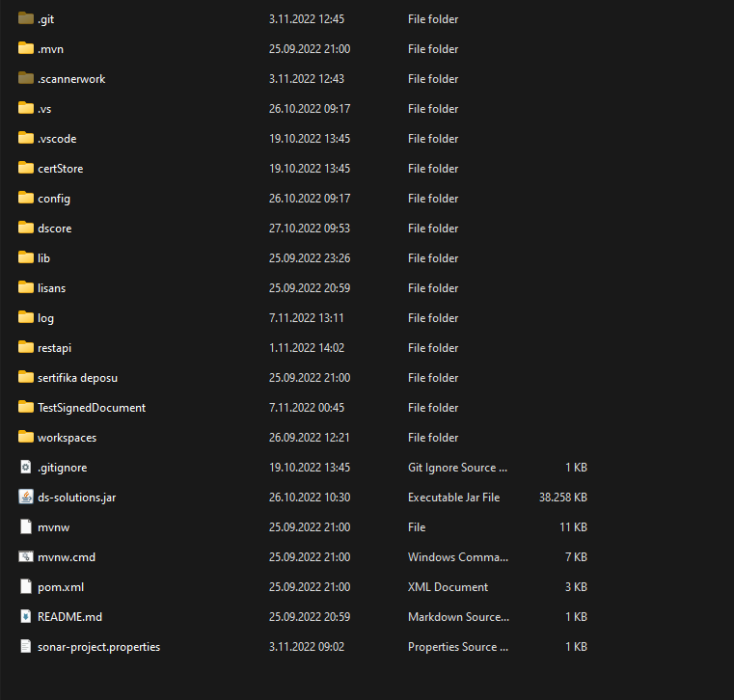Click the lisans folder name
The image size is (734, 700).
click(x=51, y=288)
